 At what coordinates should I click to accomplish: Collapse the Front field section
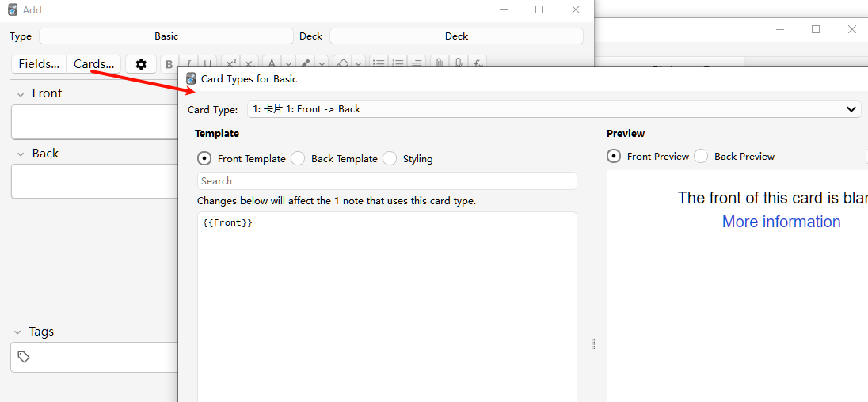coord(21,94)
